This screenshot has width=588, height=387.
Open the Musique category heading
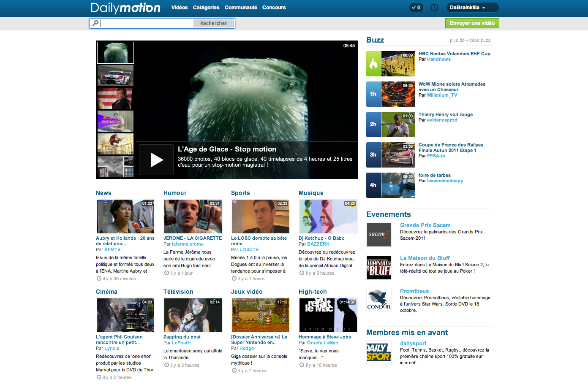pos(311,193)
